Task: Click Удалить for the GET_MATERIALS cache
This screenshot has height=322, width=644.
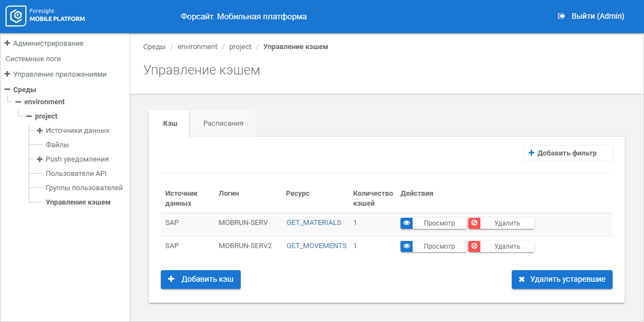Action: [x=501, y=223]
